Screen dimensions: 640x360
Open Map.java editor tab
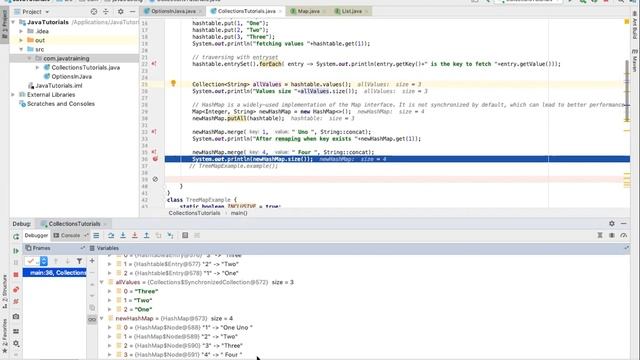[x=308, y=11]
